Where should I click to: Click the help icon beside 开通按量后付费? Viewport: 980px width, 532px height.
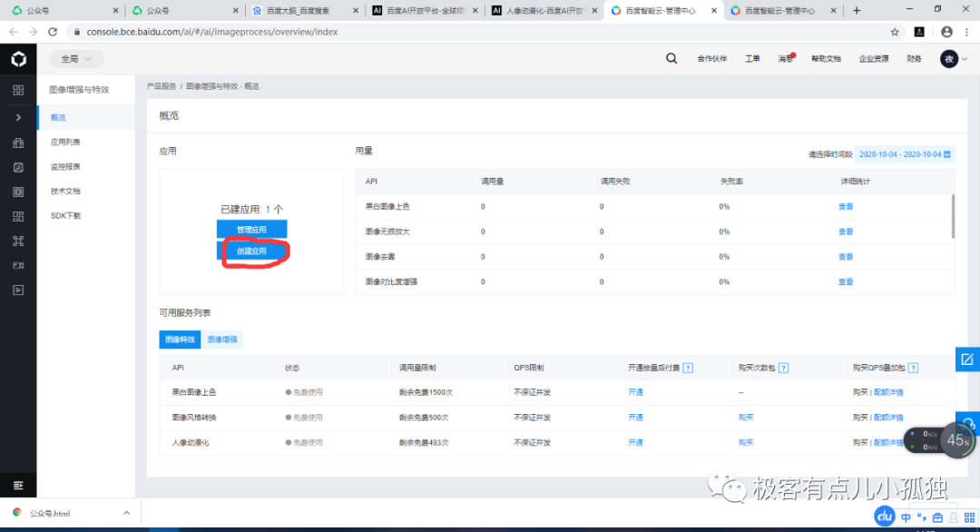688,368
